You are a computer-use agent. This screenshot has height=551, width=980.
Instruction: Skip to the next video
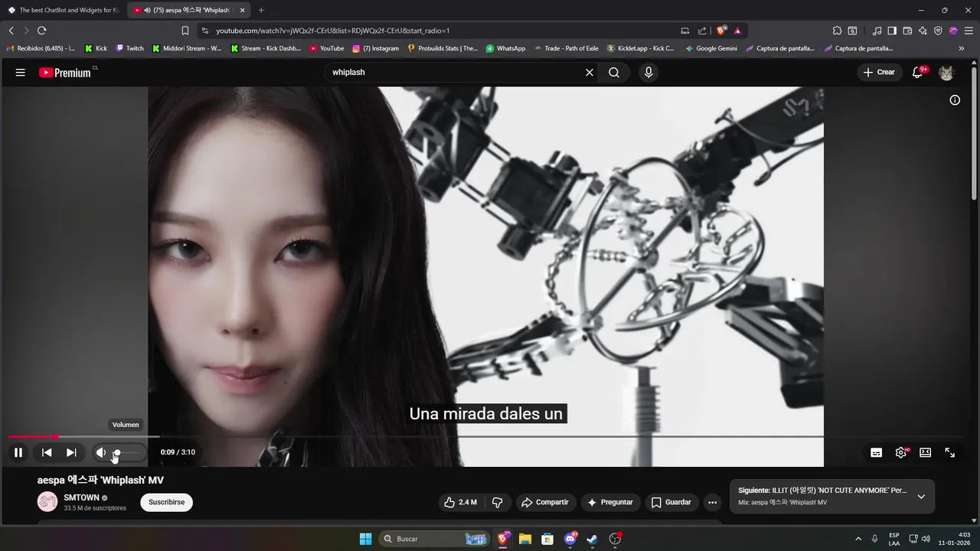[x=71, y=452]
